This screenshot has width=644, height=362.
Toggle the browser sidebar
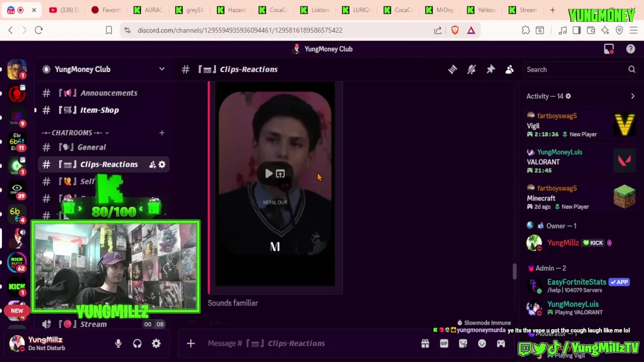(x=577, y=30)
